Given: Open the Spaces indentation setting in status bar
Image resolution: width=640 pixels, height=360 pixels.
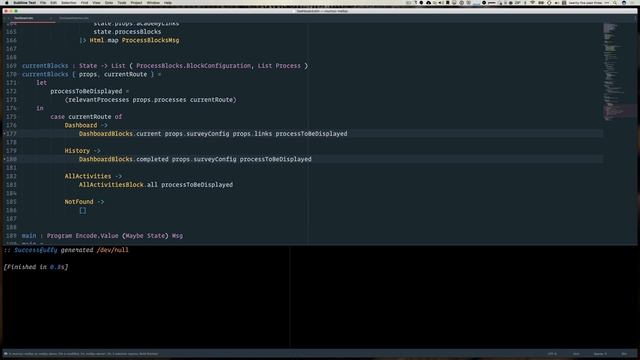Looking at the screenshot, I should point(600,353).
